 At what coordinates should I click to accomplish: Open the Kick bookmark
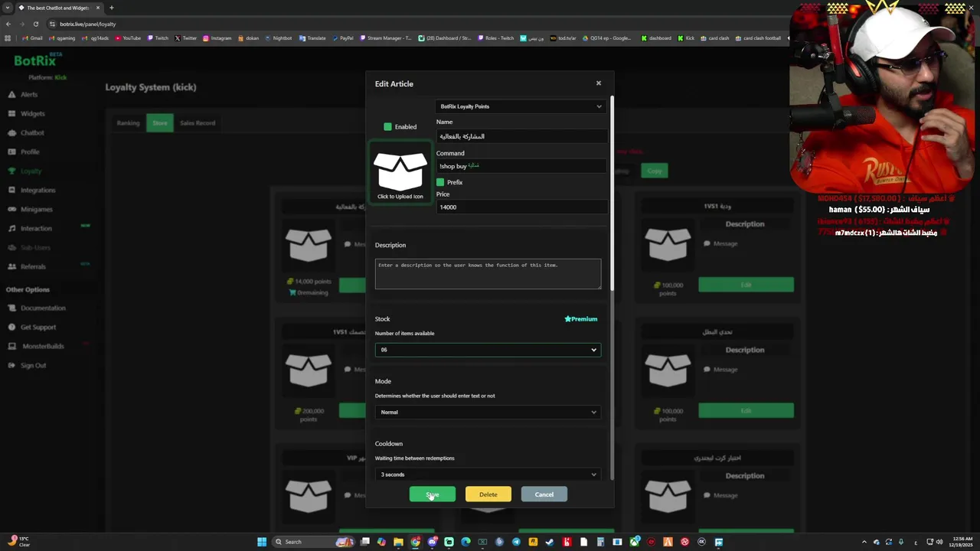686,38
